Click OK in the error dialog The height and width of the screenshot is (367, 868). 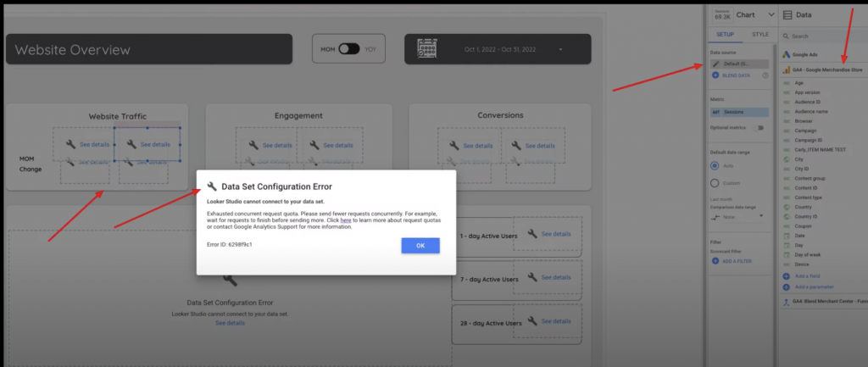pyautogui.click(x=420, y=246)
